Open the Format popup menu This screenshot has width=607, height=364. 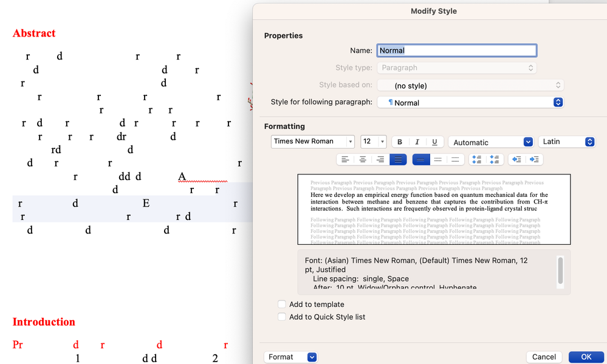(x=290, y=357)
